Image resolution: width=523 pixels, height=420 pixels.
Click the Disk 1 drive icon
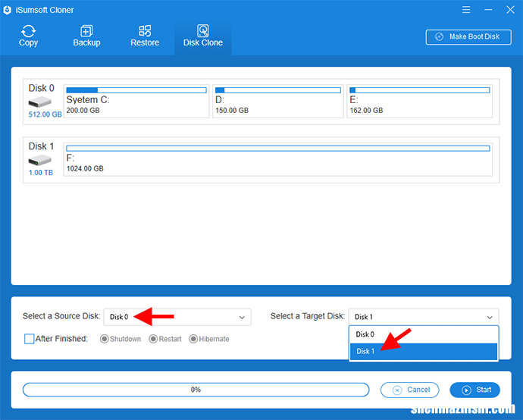click(x=39, y=160)
